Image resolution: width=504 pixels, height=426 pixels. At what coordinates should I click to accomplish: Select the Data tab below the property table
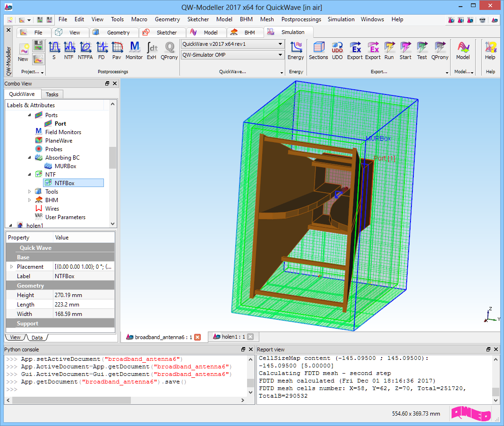click(37, 338)
